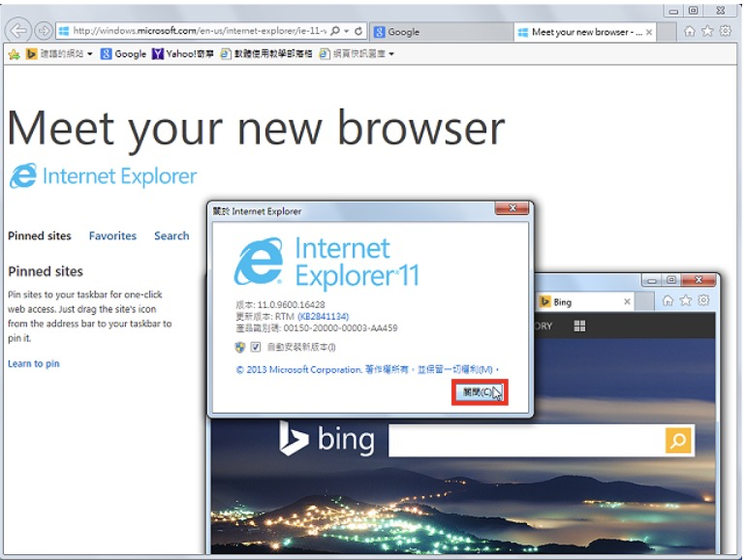
Task: Select the Pinned sites page tab
Action: (x=40, y=236)
